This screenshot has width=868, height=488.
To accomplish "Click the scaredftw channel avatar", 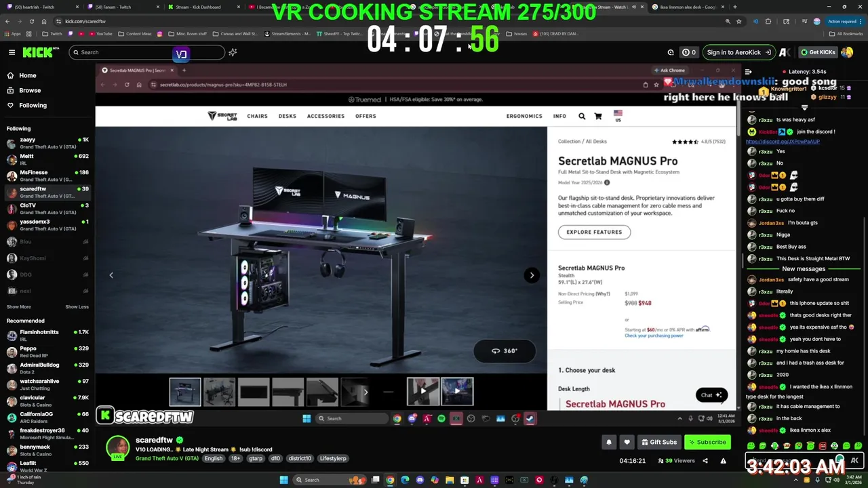I will click(x=118, y=447).
